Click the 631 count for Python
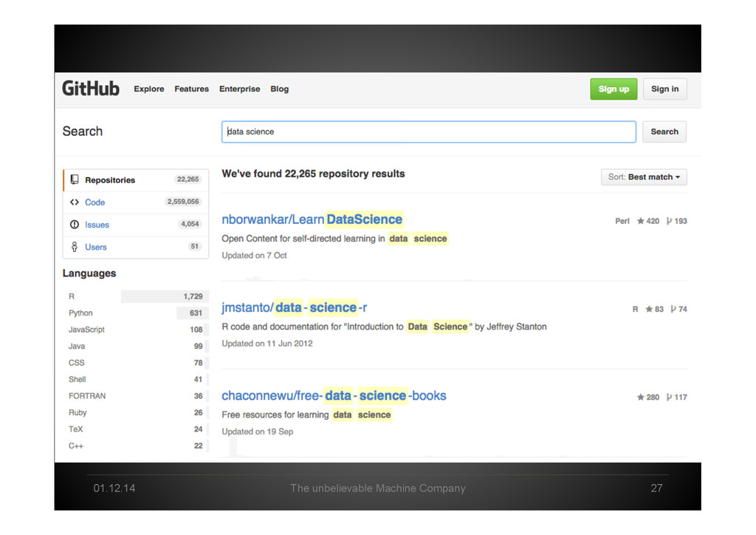The image size is (756, 535). coord(196,313)
